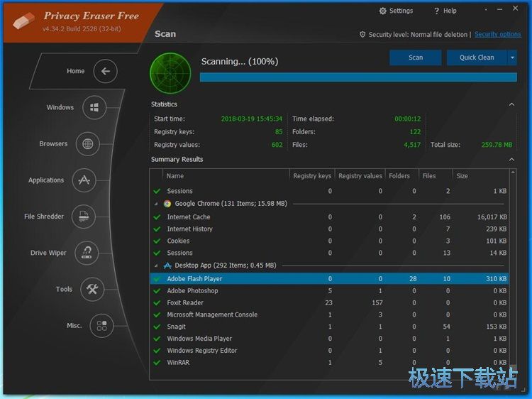Sort by Registry values column header
532x399 pixels.
(360, 176)
